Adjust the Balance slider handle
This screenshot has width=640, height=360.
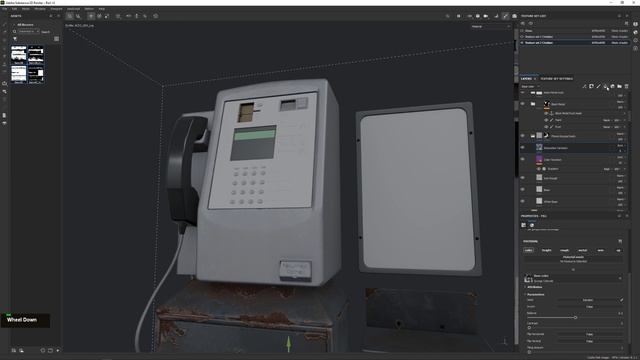pyautogui.click(x=576, y=318)
